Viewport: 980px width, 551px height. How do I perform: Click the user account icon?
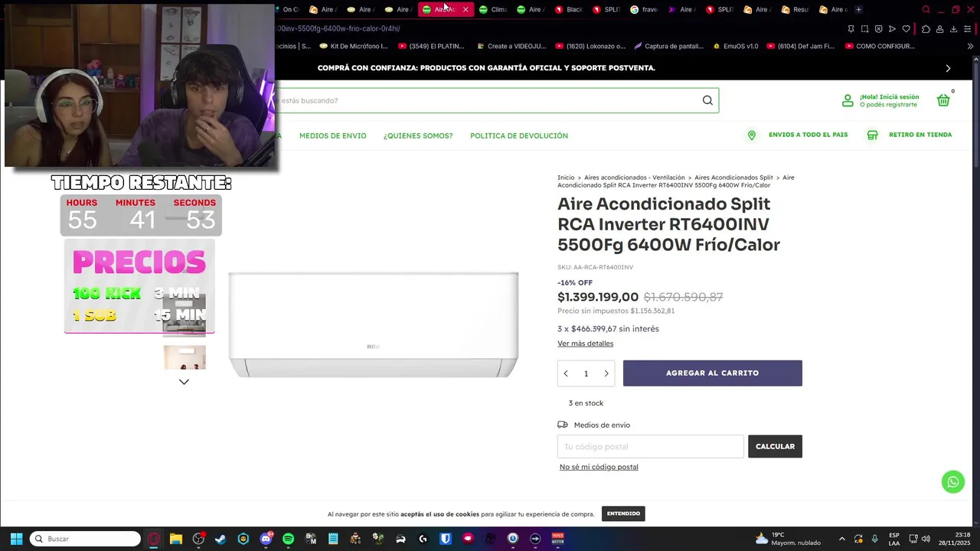[848, 100]
